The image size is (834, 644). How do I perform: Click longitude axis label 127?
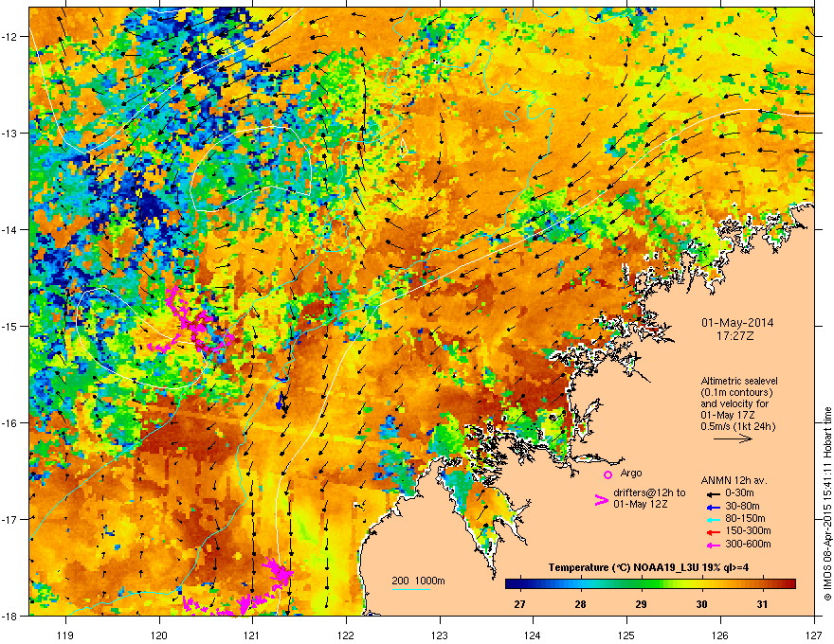(814, 635)
